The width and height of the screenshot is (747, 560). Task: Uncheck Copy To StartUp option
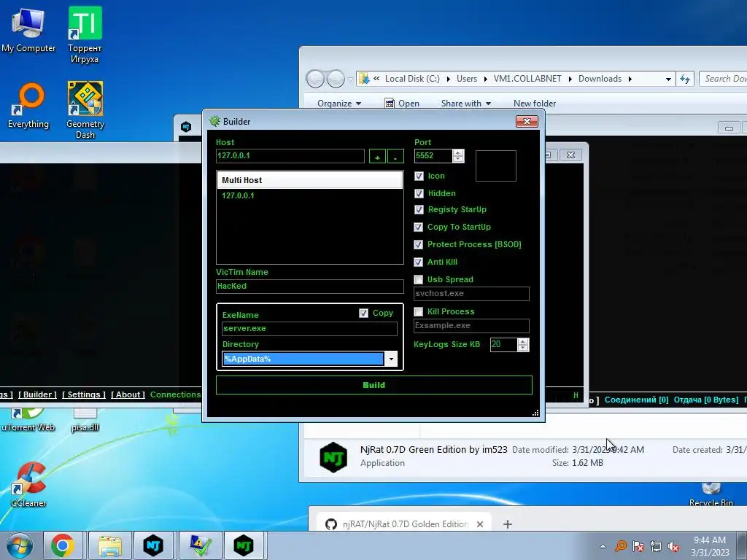click(418, 227)
